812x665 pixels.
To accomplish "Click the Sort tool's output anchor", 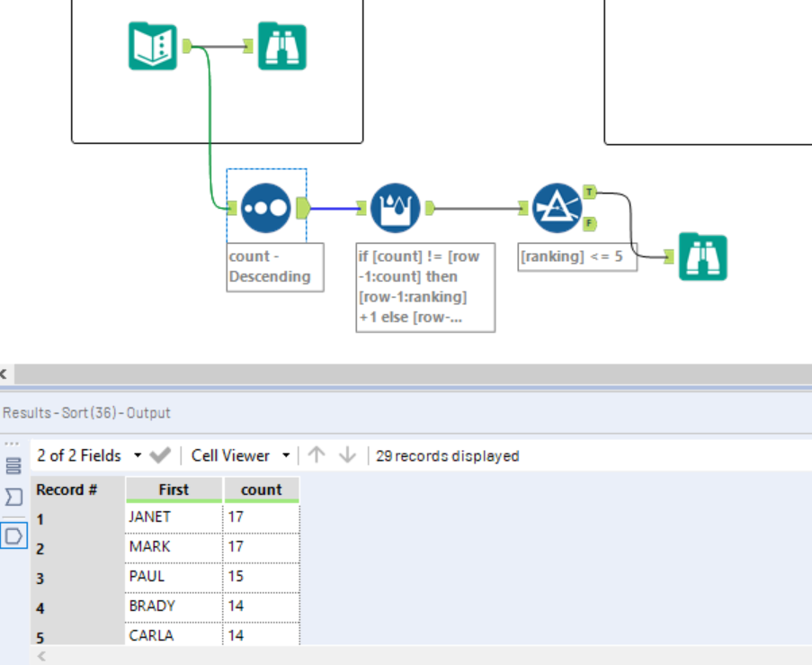I will (x=303, y=209).
